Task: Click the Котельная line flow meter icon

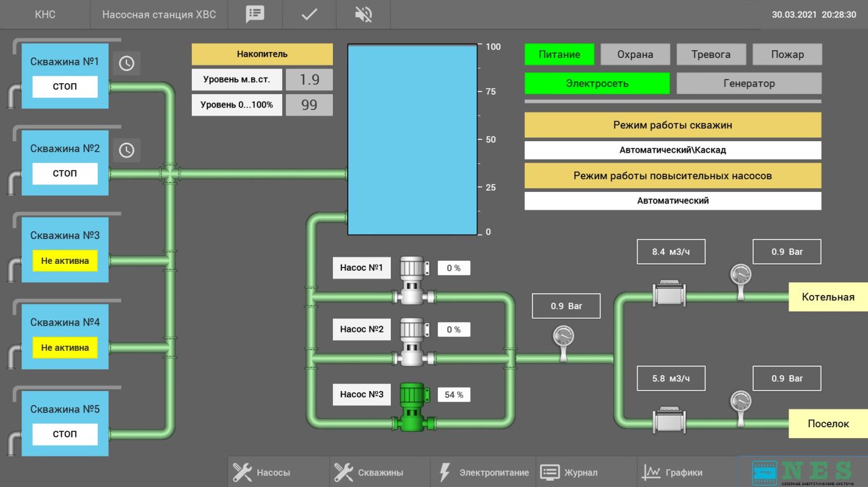Action: 669,294
